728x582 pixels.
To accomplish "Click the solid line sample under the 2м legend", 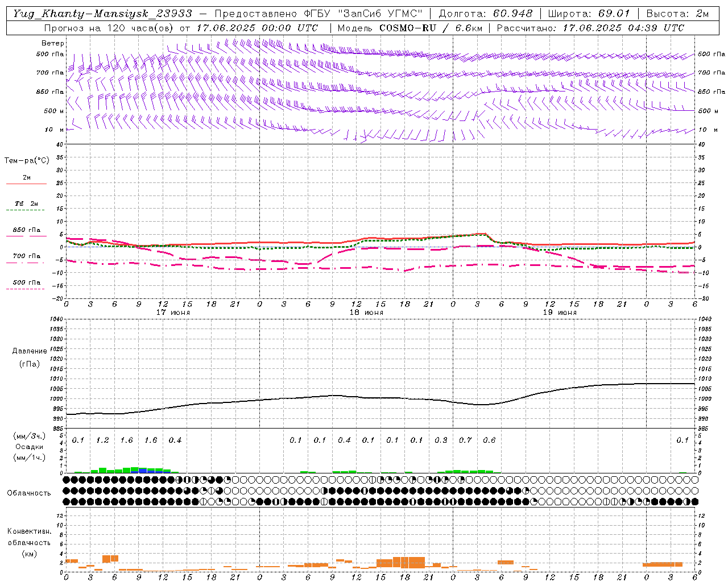I will (26, 184).
